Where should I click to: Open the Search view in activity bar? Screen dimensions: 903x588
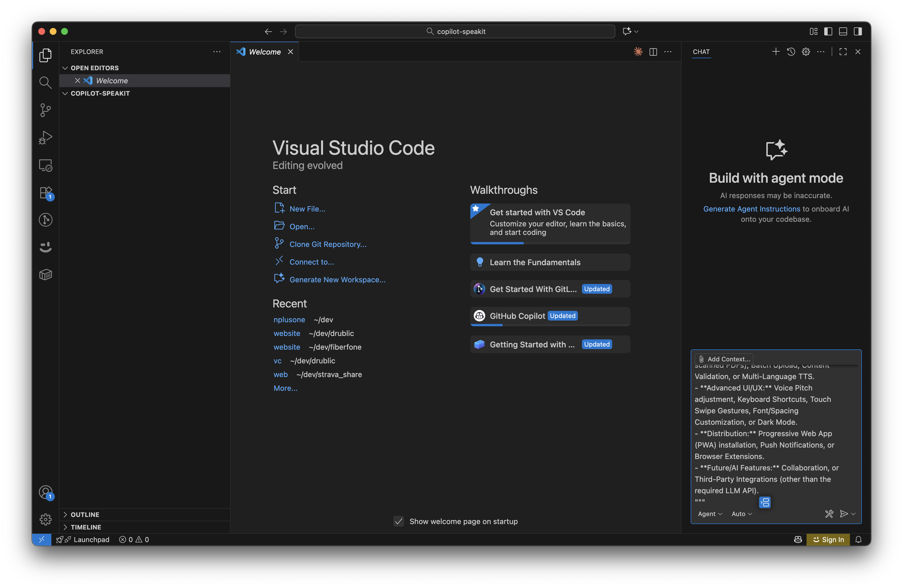(x=45, y=82)
